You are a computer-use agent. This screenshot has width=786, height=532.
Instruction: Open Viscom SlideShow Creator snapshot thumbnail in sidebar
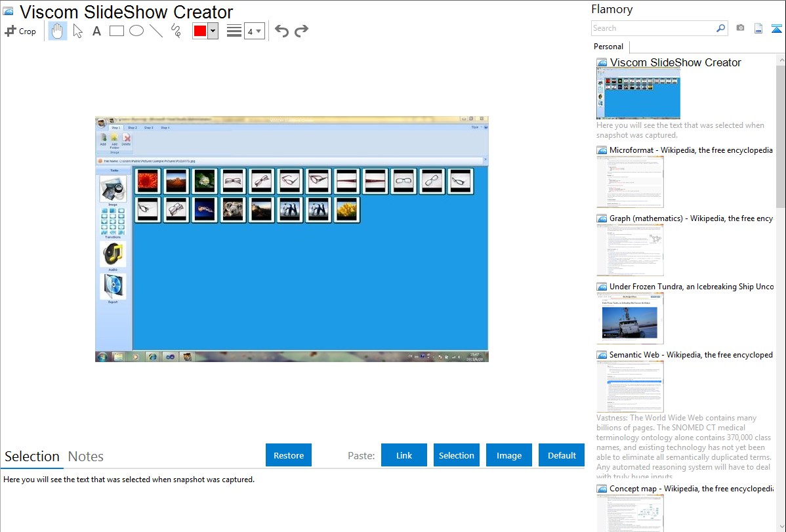(x=638, y=94)
